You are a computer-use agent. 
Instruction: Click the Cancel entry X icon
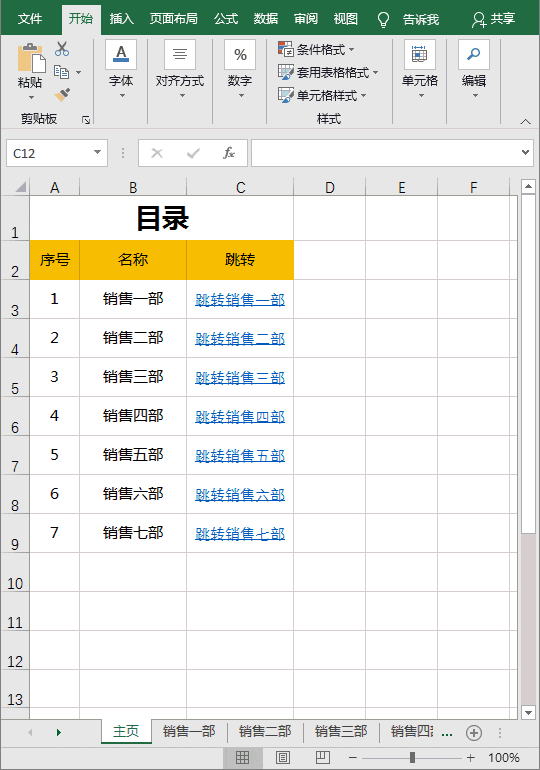click(157, 153)
